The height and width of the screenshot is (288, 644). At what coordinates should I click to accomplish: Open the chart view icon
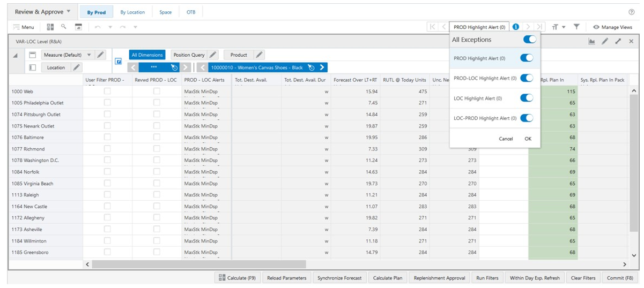(x=592, y=41)
